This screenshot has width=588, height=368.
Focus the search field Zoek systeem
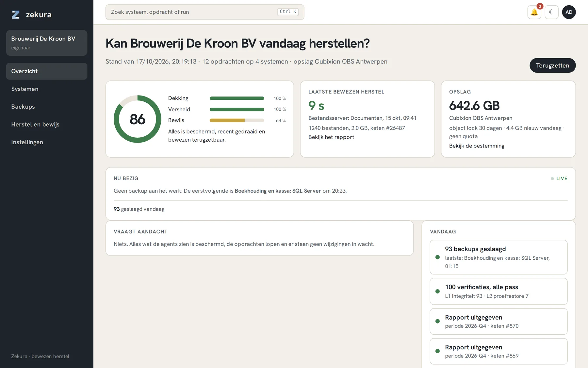coord(205,12)
